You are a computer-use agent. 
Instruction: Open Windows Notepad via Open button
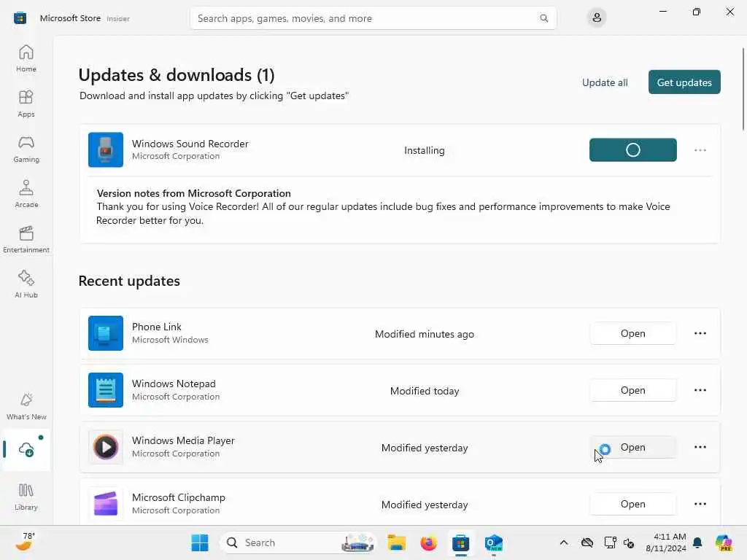[632, 390]
